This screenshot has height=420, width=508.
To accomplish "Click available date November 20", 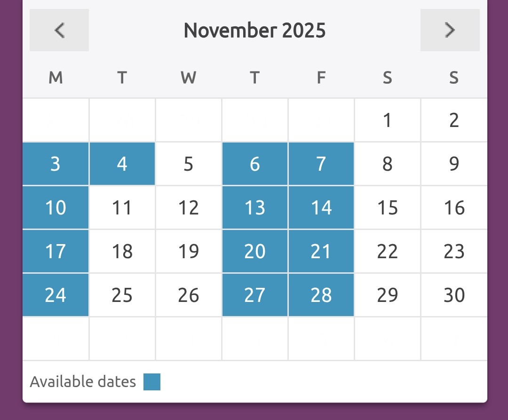I will (x=255, y=251).
